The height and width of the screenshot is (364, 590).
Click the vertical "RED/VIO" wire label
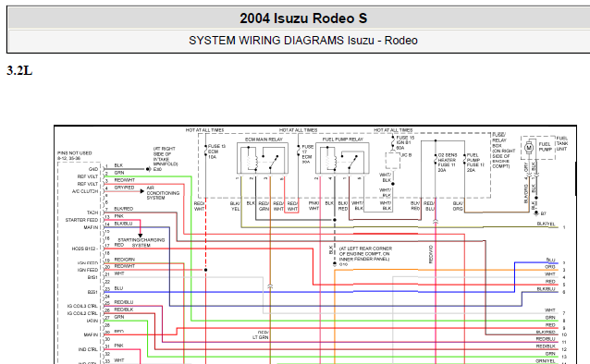431,254
